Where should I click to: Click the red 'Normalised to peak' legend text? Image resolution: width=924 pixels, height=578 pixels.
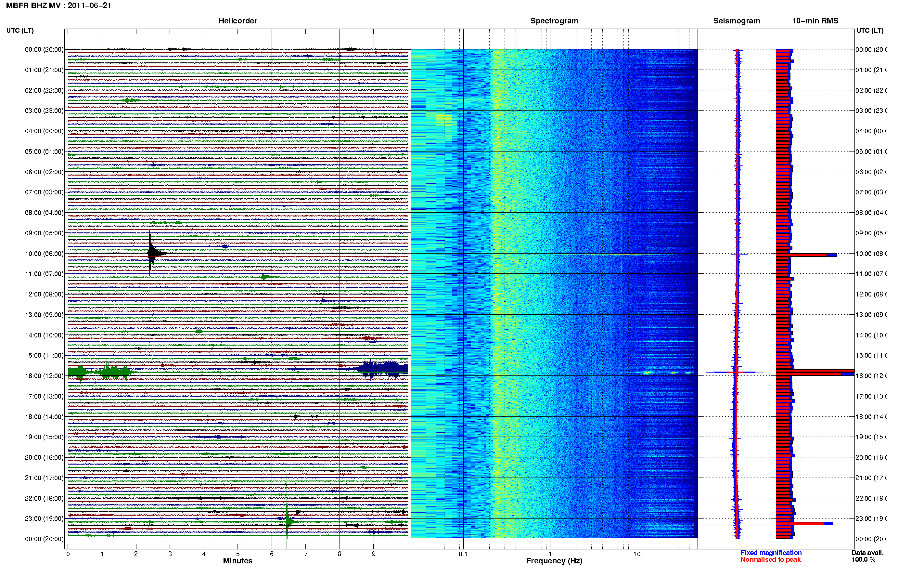[x=770, y=560]
